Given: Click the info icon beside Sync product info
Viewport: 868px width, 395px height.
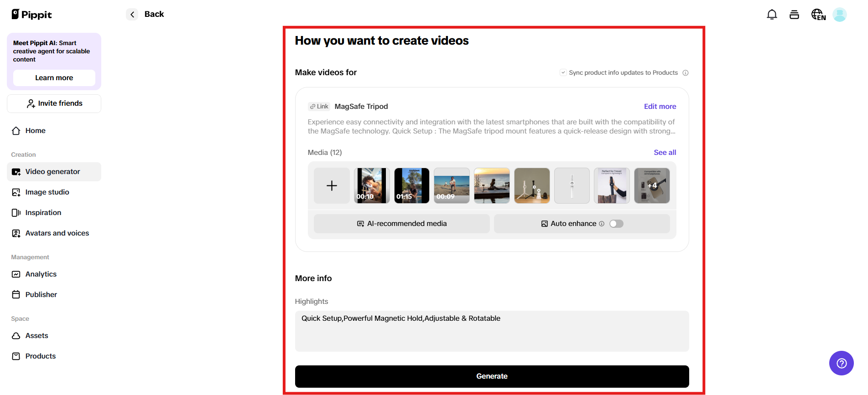Looking at the screenshot, I should click(x=686, y=73).
